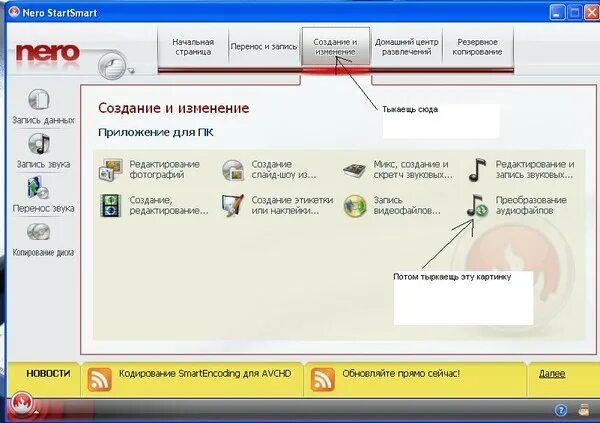600x423 pixels.
Task: Click the nero logo
Action: point(47,53)
